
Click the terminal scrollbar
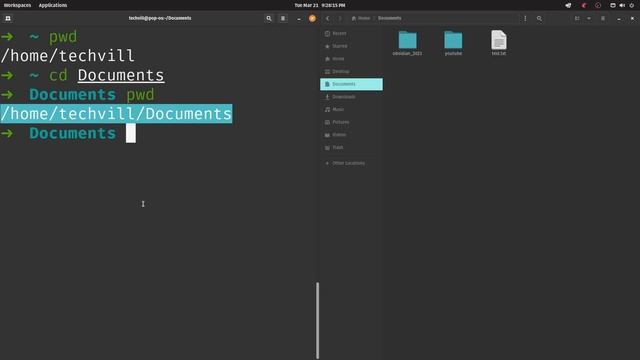[x=318, y=320]
